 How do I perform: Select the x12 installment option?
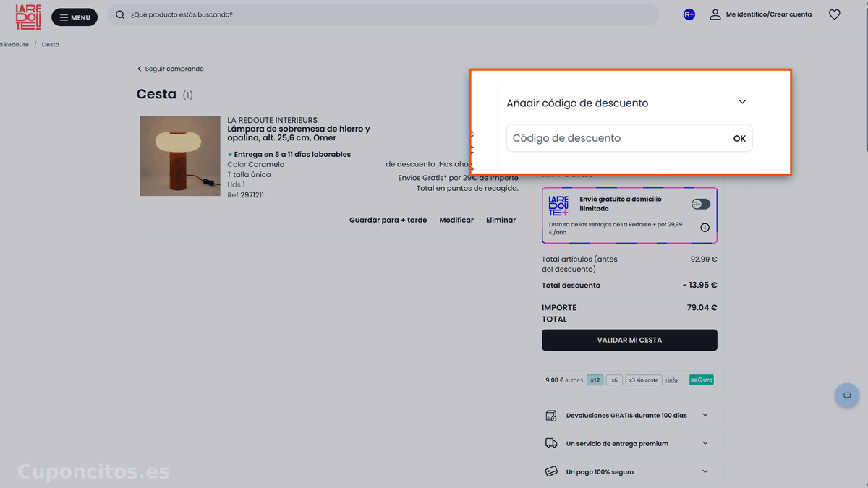point(595,380)
